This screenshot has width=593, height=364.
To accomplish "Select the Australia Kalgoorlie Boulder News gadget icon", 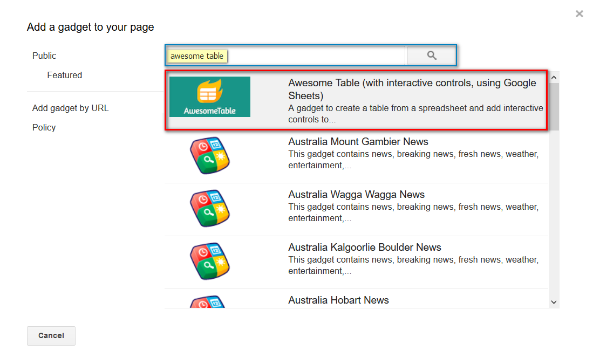I will [210, 261].
